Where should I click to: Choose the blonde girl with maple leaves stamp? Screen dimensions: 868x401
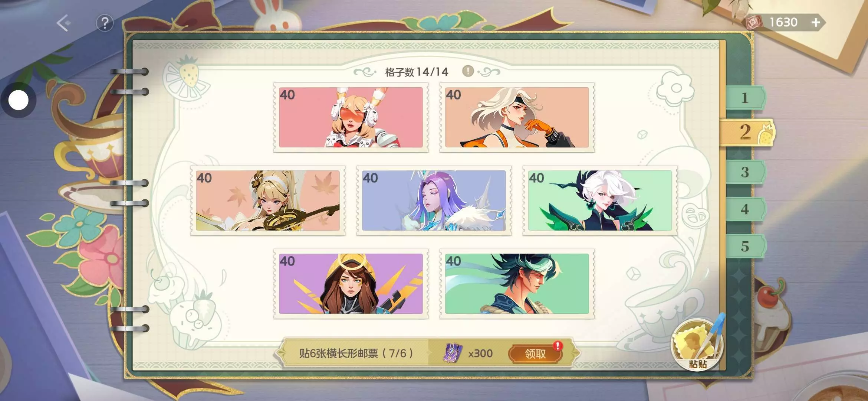(267, 200)
